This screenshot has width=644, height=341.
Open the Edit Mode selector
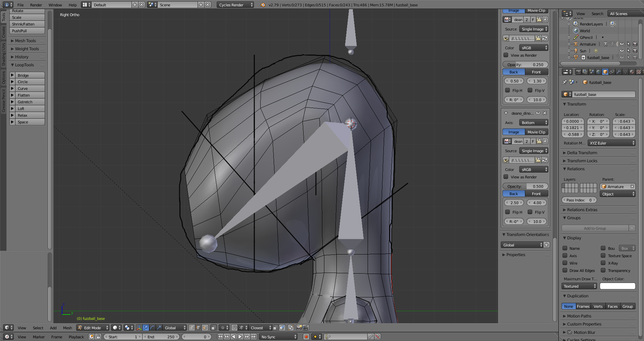pos(93,328)
